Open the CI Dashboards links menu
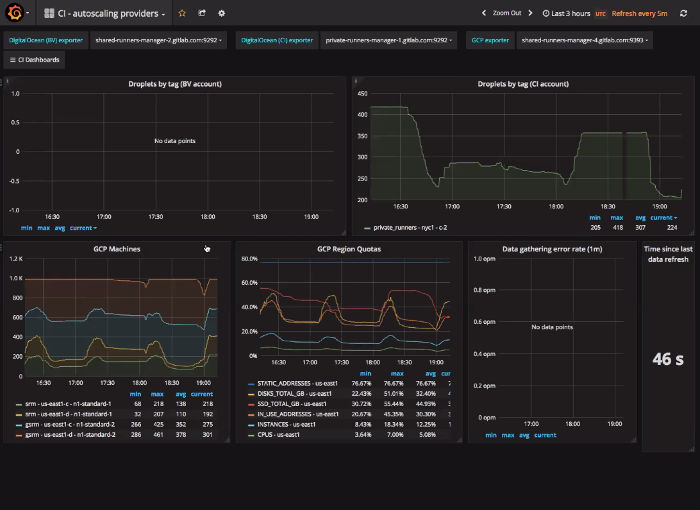This screenshot has width=700, height=510. (x=35, y=60)
